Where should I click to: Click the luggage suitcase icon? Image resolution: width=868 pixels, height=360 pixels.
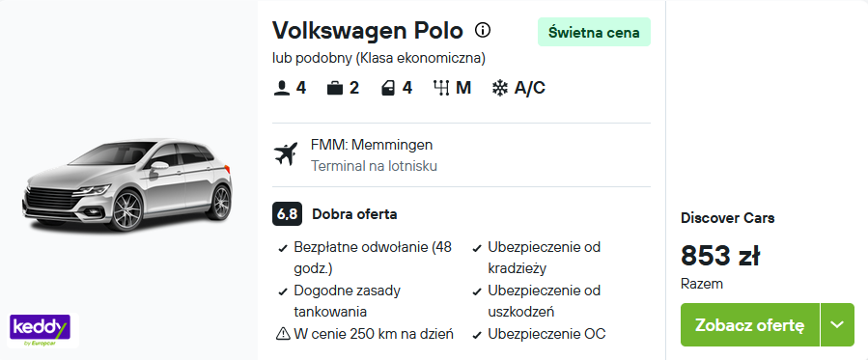pos(335,88)
